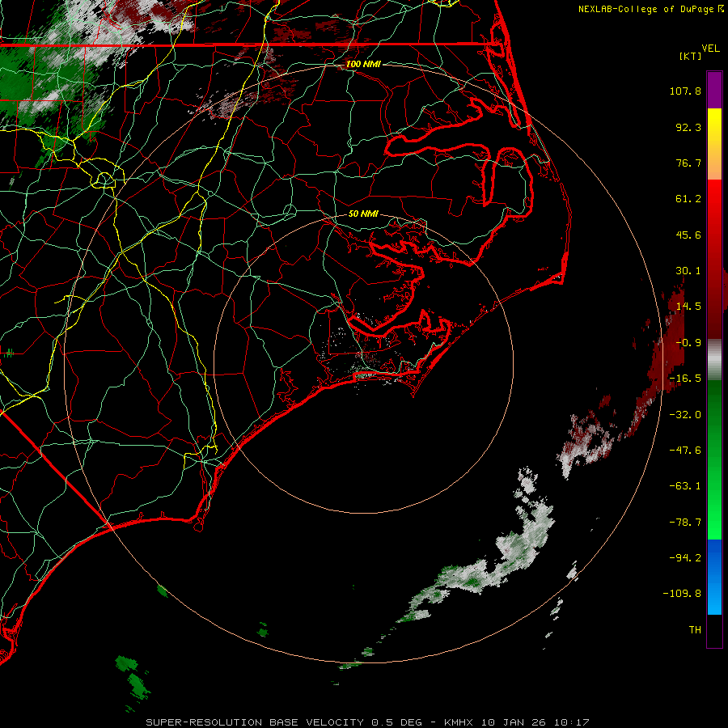Click the TH legend label

695,630
